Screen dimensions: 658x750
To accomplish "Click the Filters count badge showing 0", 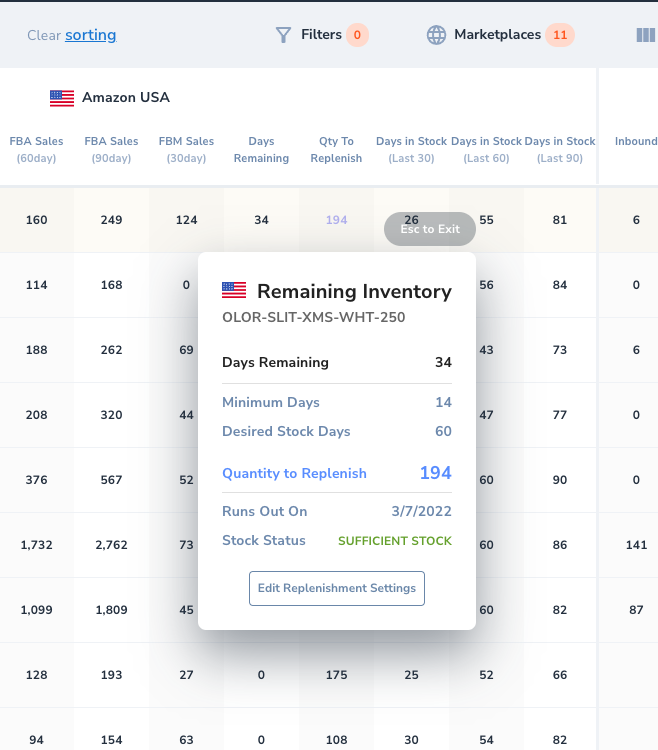I will point(357,35).
